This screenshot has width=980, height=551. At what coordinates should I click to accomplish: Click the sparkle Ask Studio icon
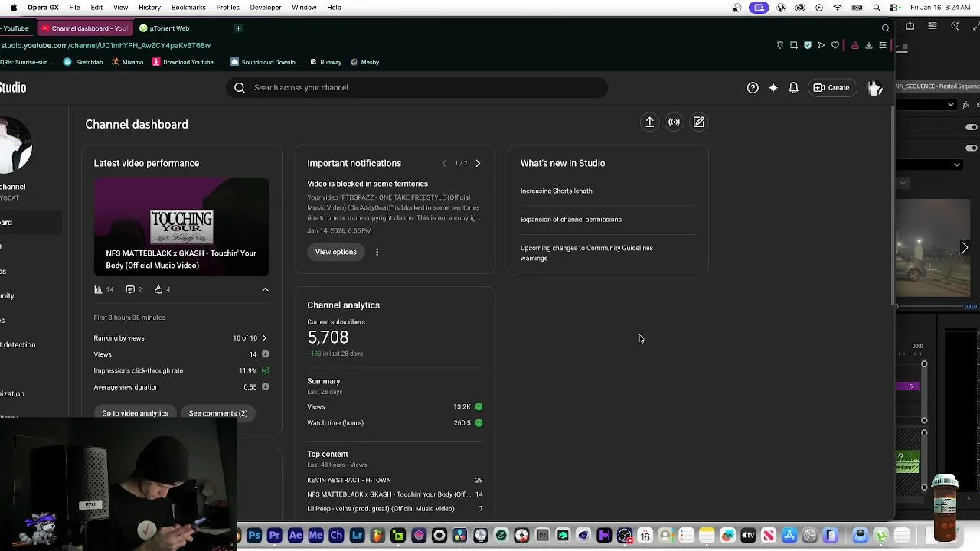(773, 88)
